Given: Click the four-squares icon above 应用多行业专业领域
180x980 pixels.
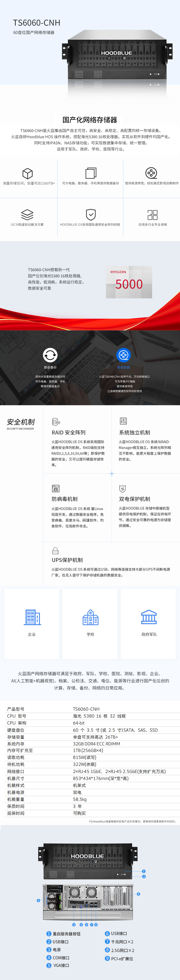Looking at the screenshot, I should 153,215.
